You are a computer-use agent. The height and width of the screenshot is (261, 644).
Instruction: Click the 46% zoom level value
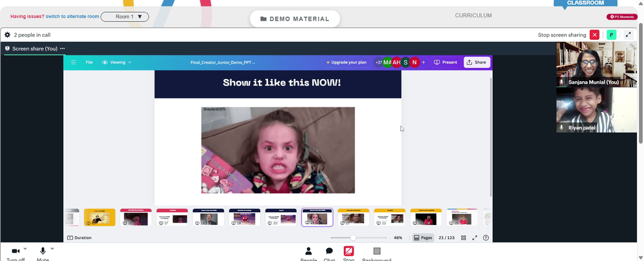(x=398, y=238)
